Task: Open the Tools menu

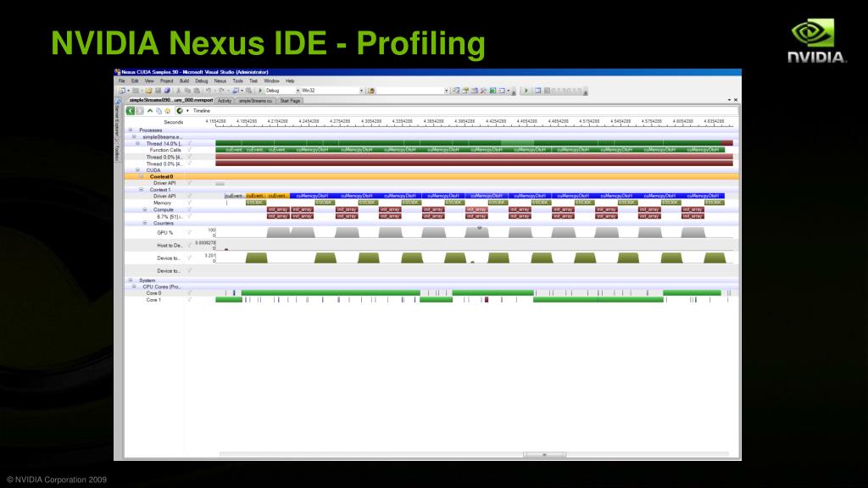Action: (x=237, y=80)
